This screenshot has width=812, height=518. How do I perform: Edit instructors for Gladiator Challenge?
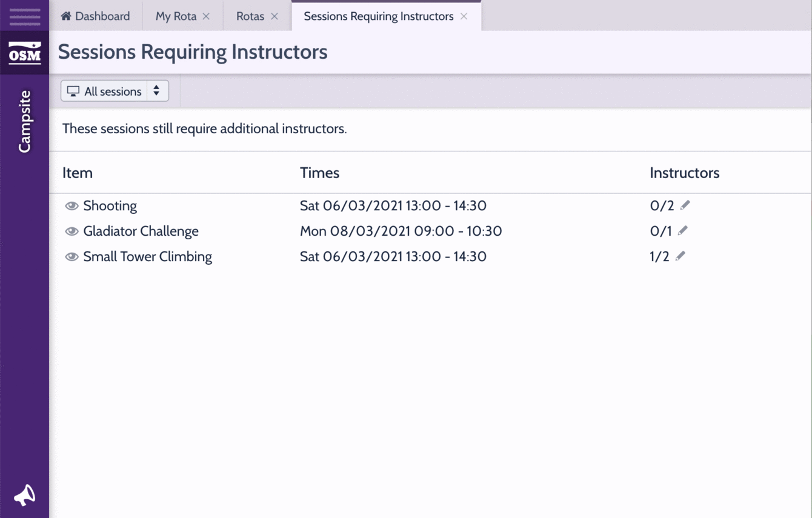tap(682, 231)
